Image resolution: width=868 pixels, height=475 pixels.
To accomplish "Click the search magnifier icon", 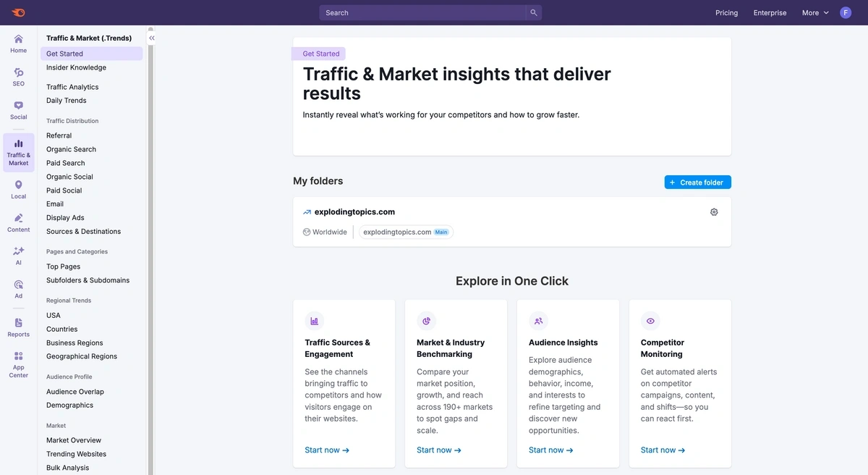I will tap(534, 12).
